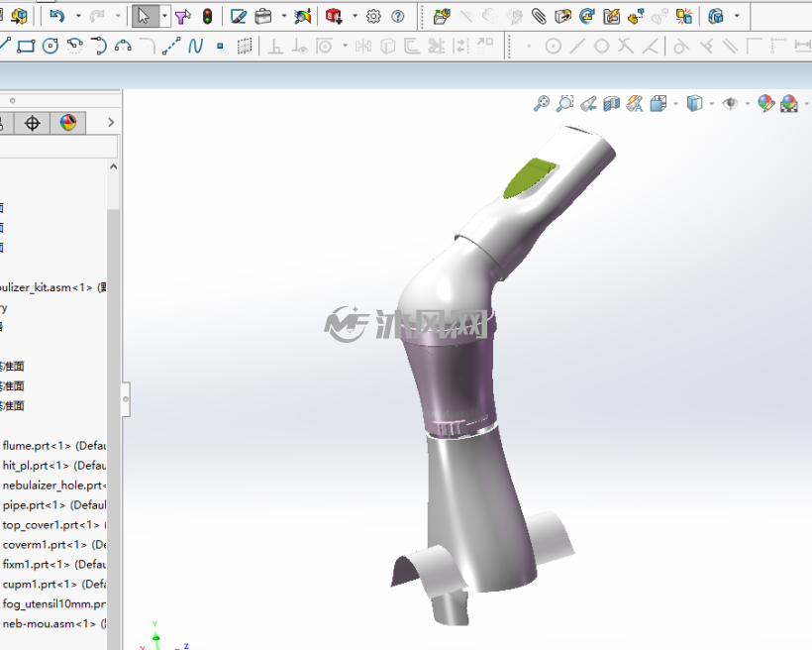The height and width of the screenshot is (650, 812).
Task: Click Zoom to Area magnifier
Action: coord(565,103)
